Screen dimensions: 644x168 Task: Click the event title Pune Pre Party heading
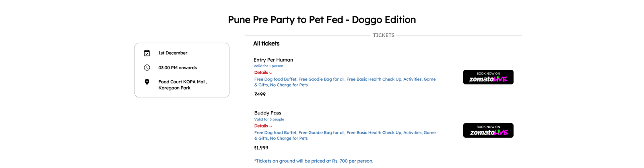pyautogui.click(x=322, y=20)
